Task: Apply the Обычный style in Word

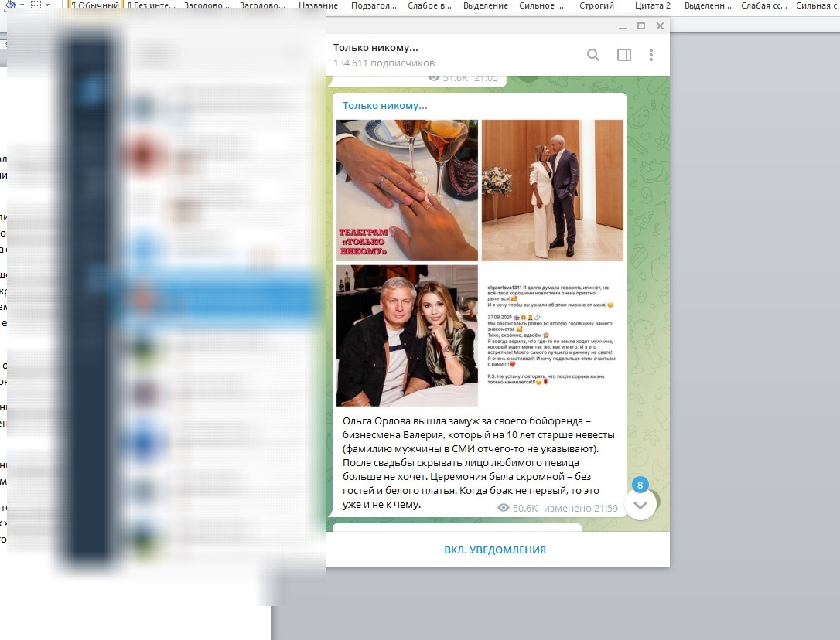Action: 95,5
